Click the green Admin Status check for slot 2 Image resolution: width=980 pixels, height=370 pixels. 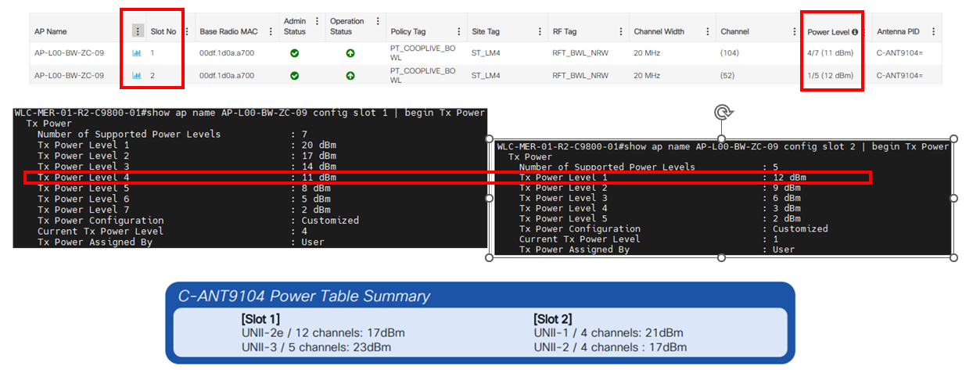pyautogui.click(x=294, y=76)
